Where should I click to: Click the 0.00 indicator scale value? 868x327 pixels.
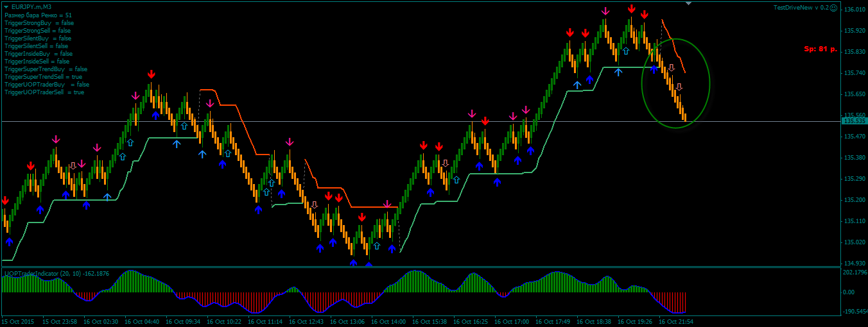(x=848, y=292)
